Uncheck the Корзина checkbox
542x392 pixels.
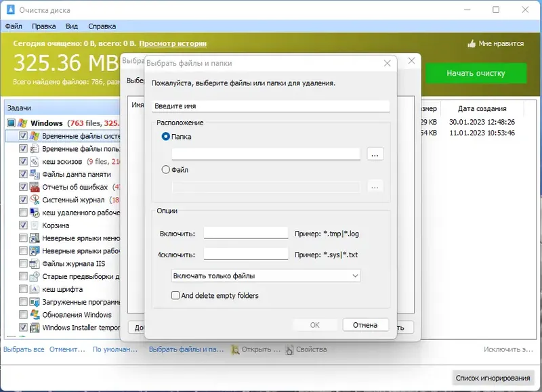click(23, 225)
